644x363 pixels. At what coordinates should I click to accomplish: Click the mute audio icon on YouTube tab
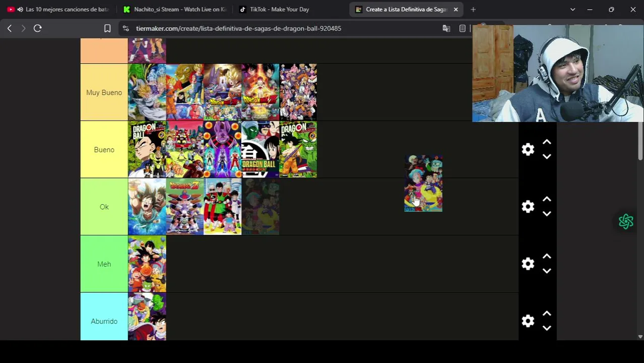(x=20, y=10)
